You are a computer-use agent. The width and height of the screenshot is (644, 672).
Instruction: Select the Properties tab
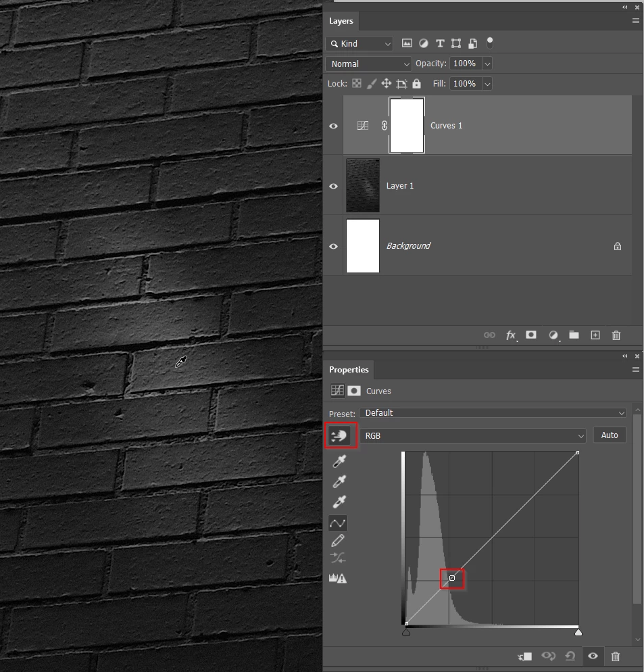tap(349, 370)
